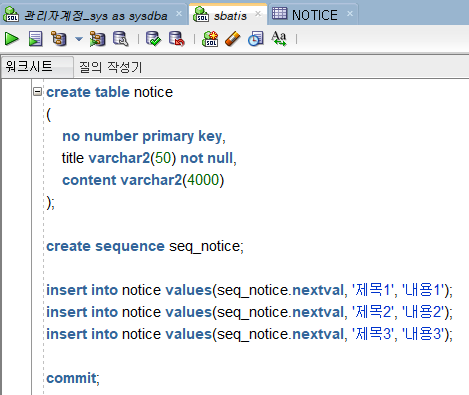469x395 pixels.
Task: Open the SQL History icon
Action: (256, 39)
